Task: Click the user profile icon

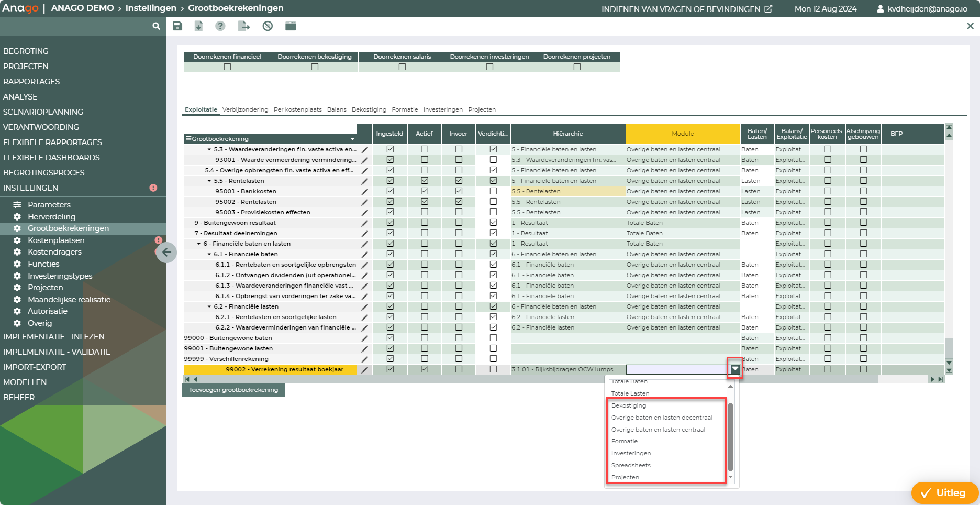Action: [x=881, y=9]
